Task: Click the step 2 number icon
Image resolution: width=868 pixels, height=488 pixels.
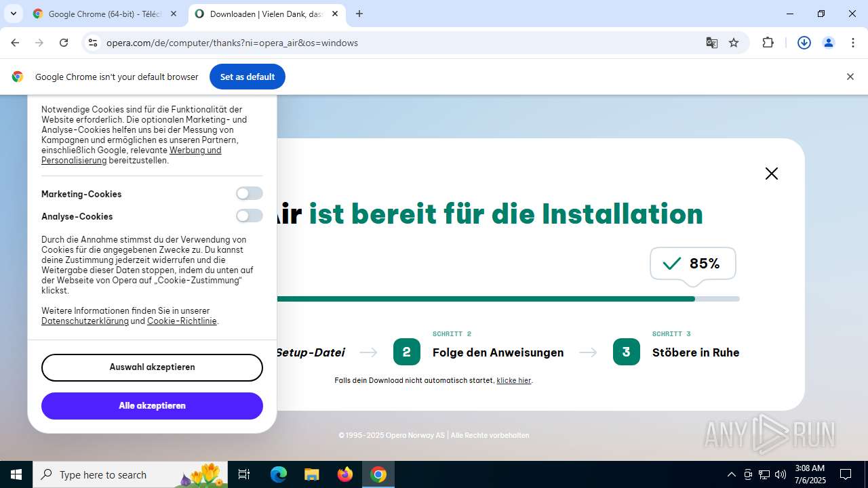Action: pyautogui.click(x=407, y=352)
